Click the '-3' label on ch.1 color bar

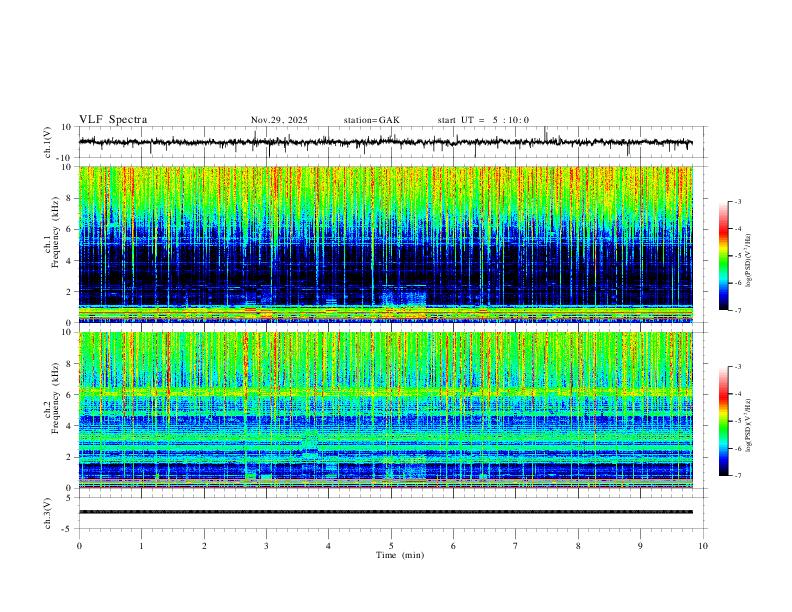tap(737, 201)
